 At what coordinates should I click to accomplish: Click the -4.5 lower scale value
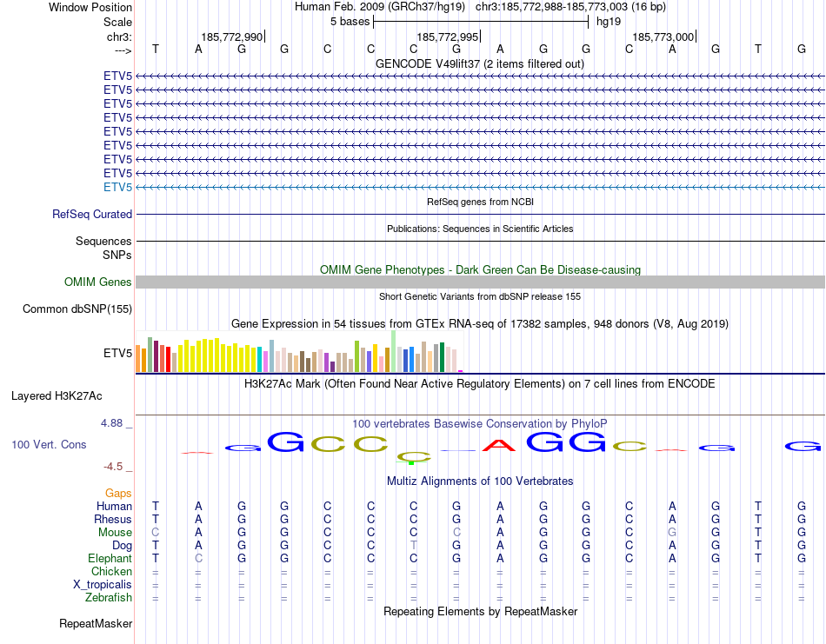click(x=113, y=467)
